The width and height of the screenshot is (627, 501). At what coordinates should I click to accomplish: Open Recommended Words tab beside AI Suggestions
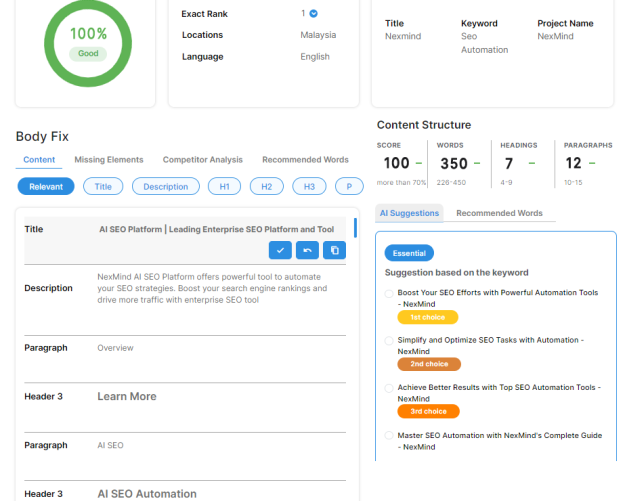point(499,213)
